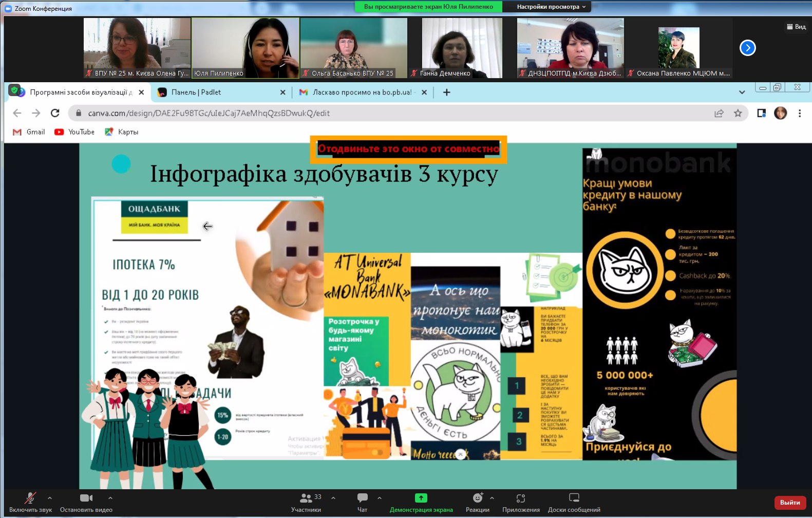Expand chat options arrow

tap(380, 498)
